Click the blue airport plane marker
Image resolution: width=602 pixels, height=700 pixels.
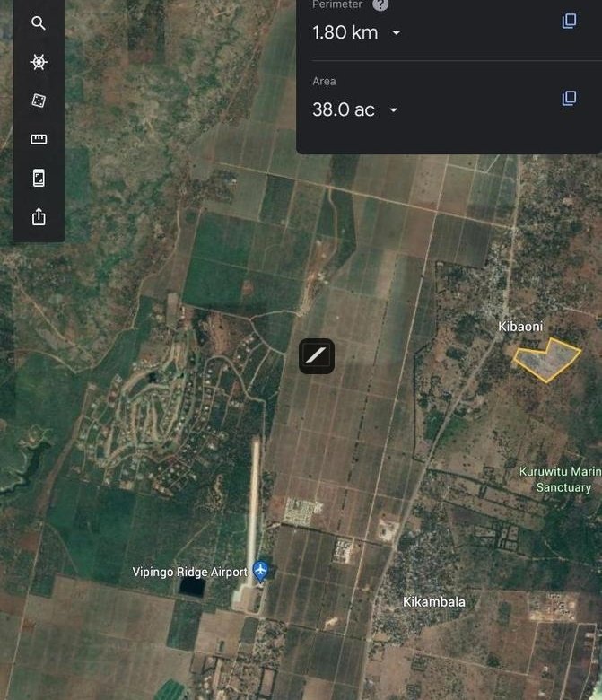[x=260, y=570]
